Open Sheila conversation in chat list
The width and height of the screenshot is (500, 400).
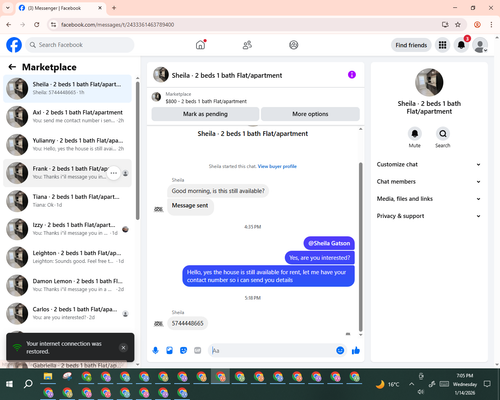coord(67,89)
